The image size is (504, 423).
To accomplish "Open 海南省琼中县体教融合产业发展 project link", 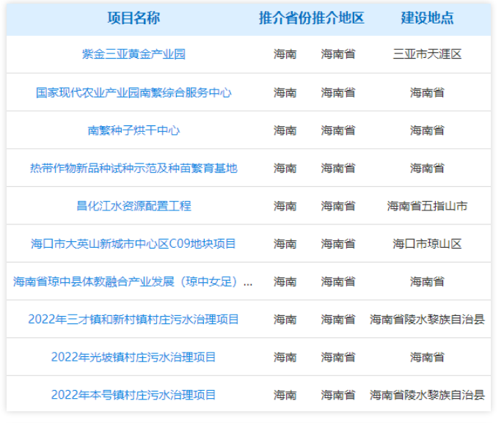I will point(133,282).
